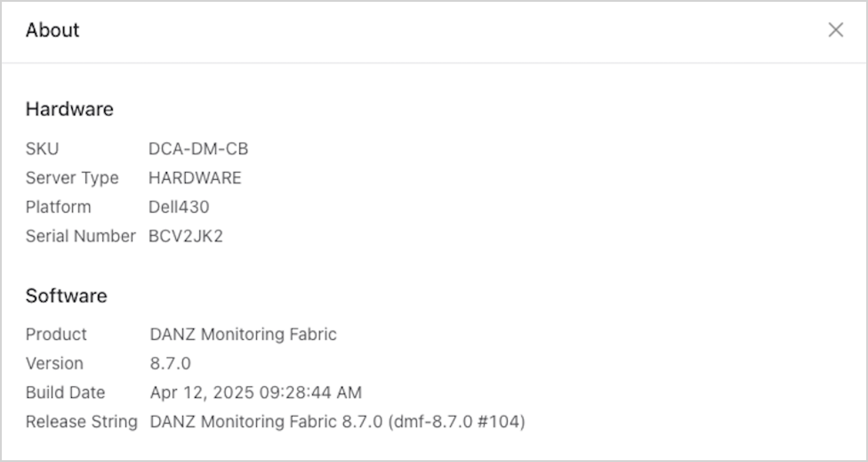
Task: Click the SKU field label
Action: (x=42, y=149)
